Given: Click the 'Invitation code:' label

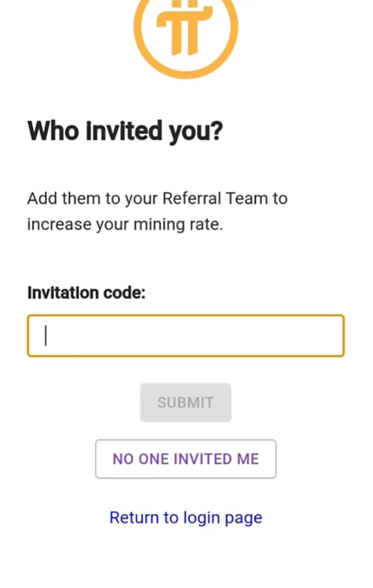Looking at the screenshot, I should (86, 292).
